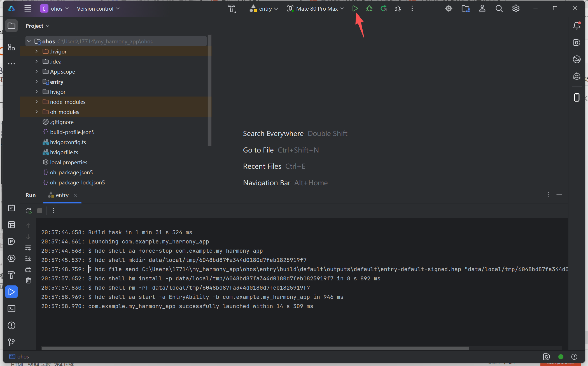Click the Run console horizontal scrollbar

coord(255,348)
